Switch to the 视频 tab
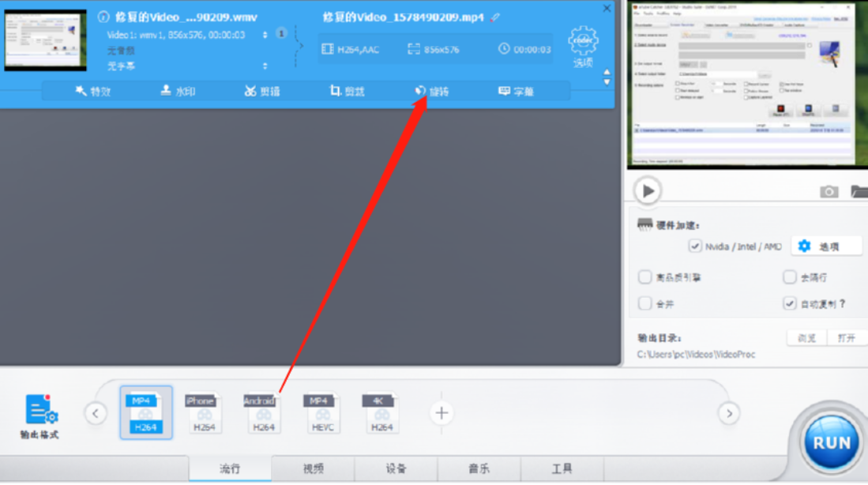The image size is (868, 485). (314, 469)
